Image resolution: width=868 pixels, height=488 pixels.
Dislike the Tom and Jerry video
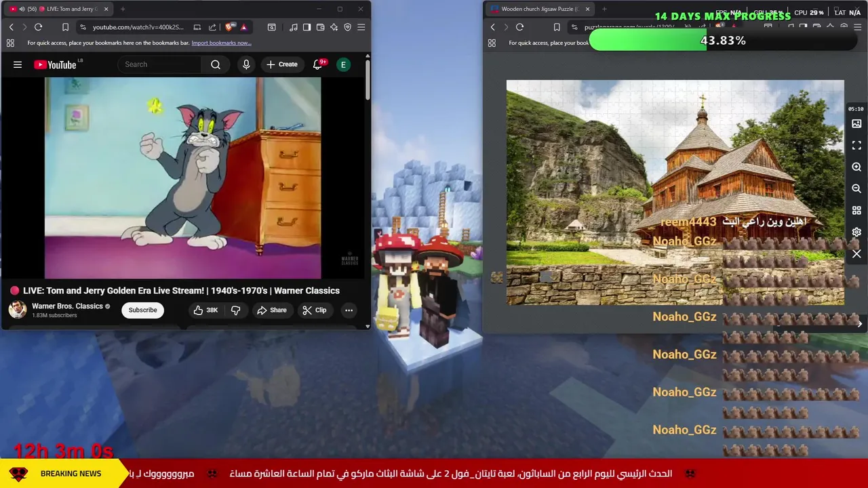pyautogui.click(x=235, y=310)
